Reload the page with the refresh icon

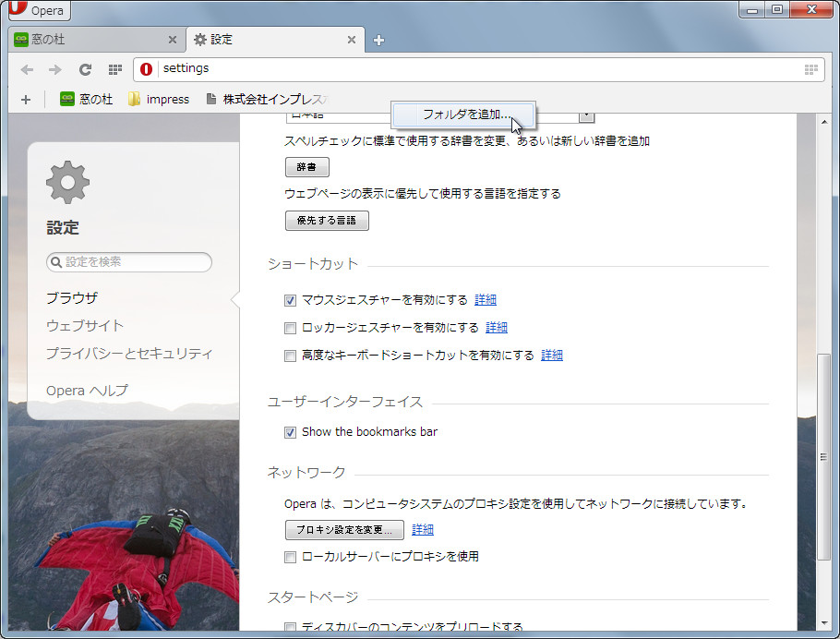pyautogui.click(x=85, y=69)
